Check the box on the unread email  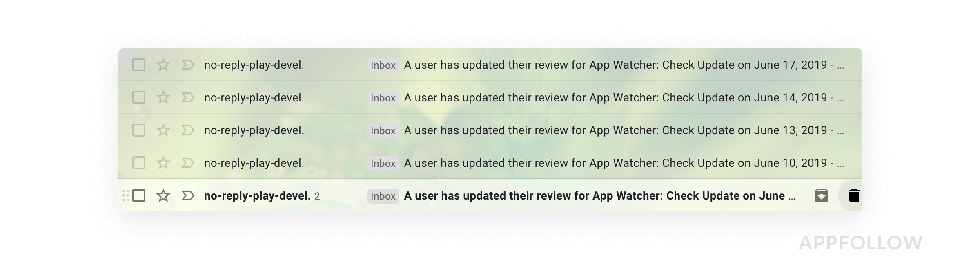click(x=139, y=195)
